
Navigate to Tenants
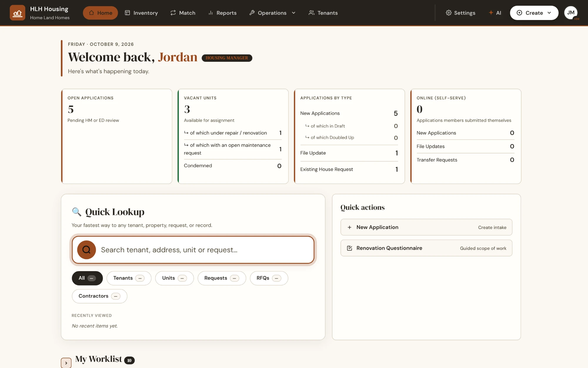pos(323,13)
